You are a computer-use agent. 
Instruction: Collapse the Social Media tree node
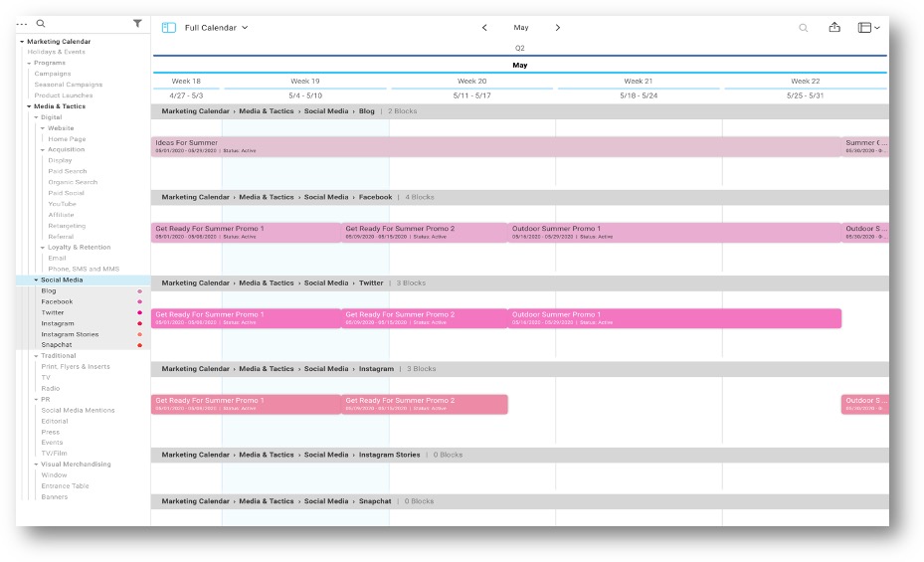(x=37, y=281)
